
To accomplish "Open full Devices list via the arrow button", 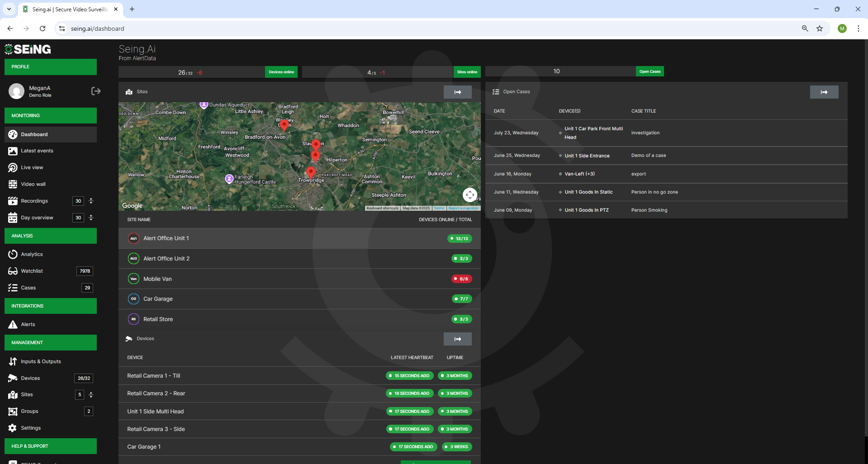I will click(x=457, y=339).
